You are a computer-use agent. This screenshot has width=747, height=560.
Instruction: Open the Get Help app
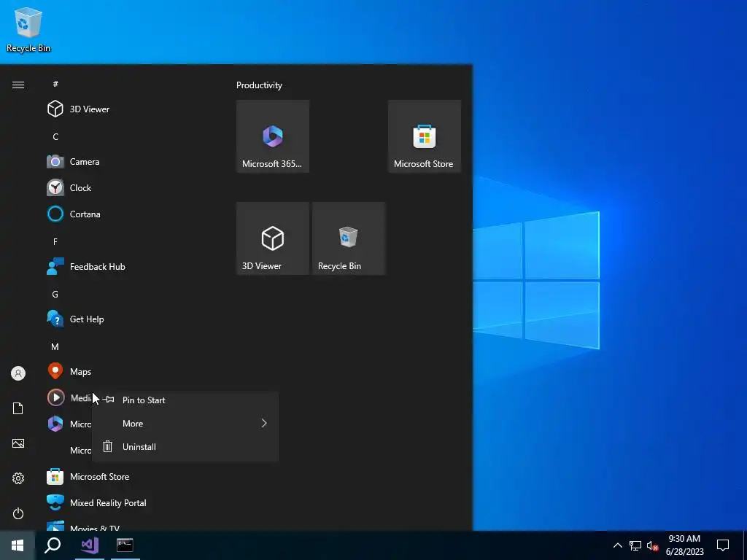click(x=75, y=319)
